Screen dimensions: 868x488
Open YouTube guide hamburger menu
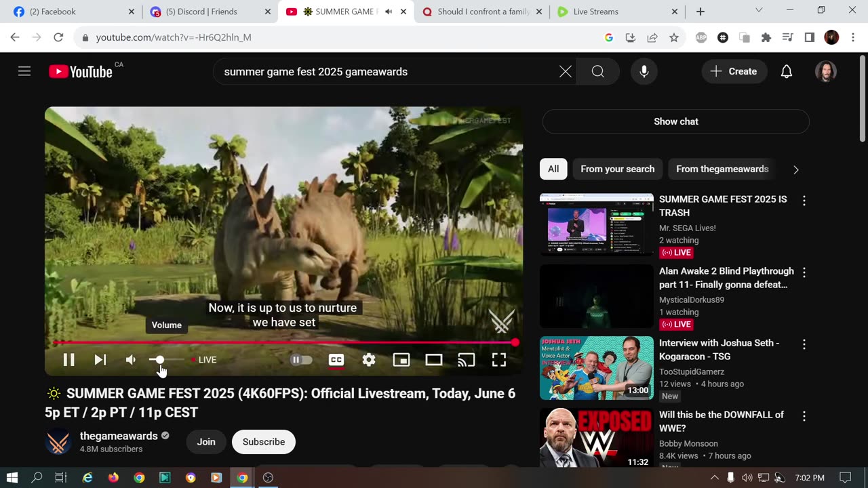coord(24,71)
